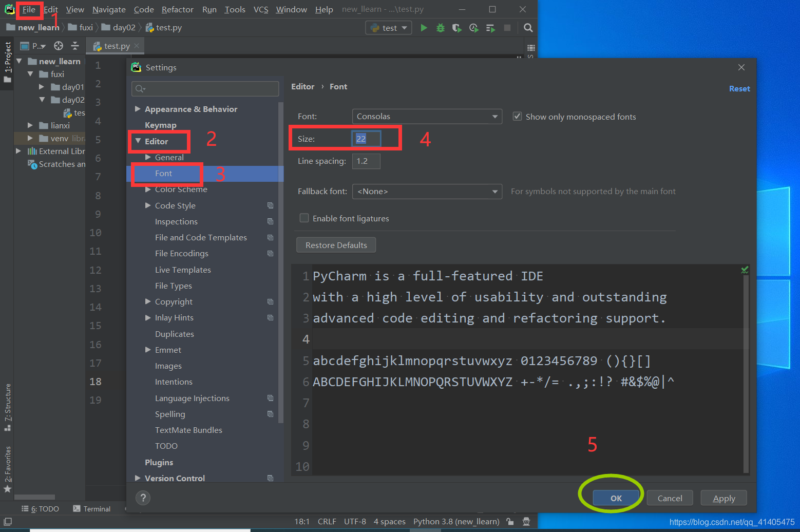
Task: Click the Reset link in Settings
Action: click(739, 89)
